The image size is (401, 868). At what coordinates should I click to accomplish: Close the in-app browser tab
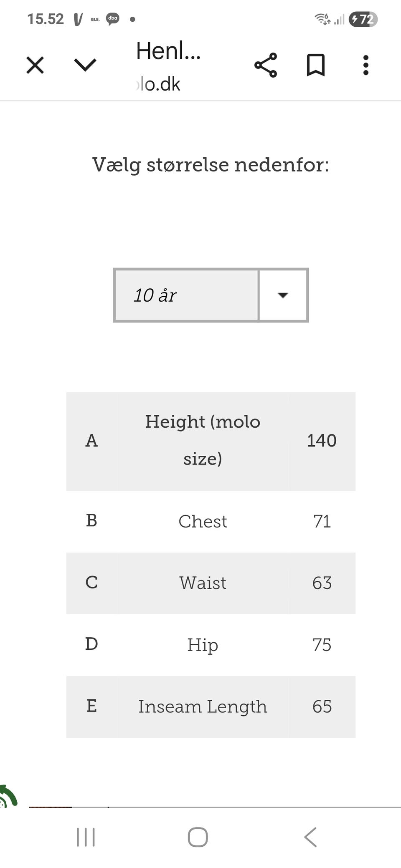(35, 66)
